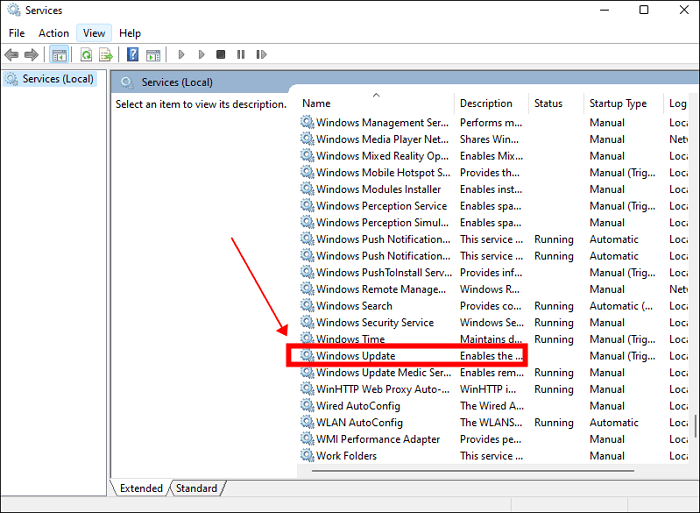Select Windows Perception Service row
This screenshot has height=513, width=700.
[x=493, y=206]
